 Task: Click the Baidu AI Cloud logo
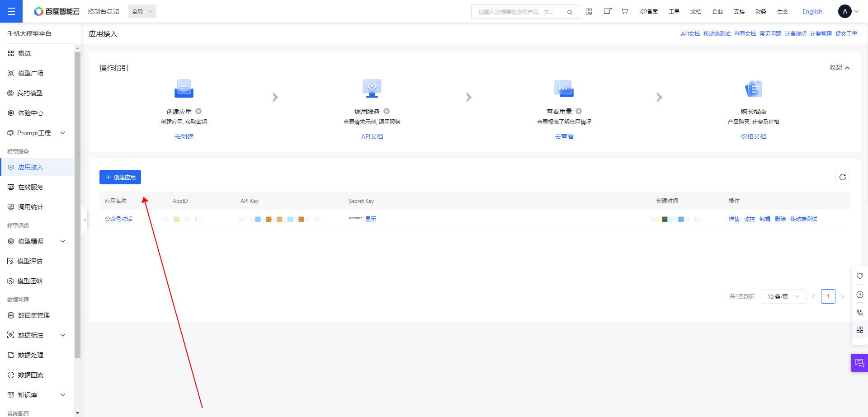pyautogui.click(x=57, y=11)
